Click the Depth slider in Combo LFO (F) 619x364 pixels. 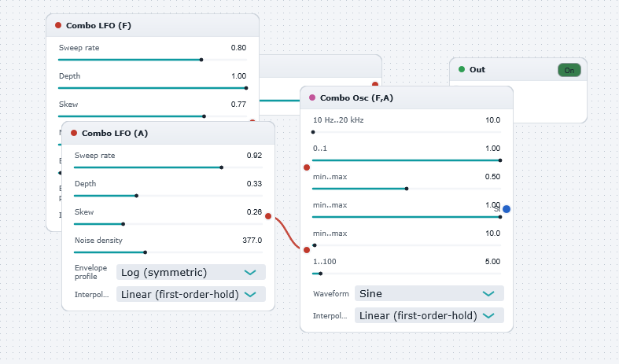[153, 88]
